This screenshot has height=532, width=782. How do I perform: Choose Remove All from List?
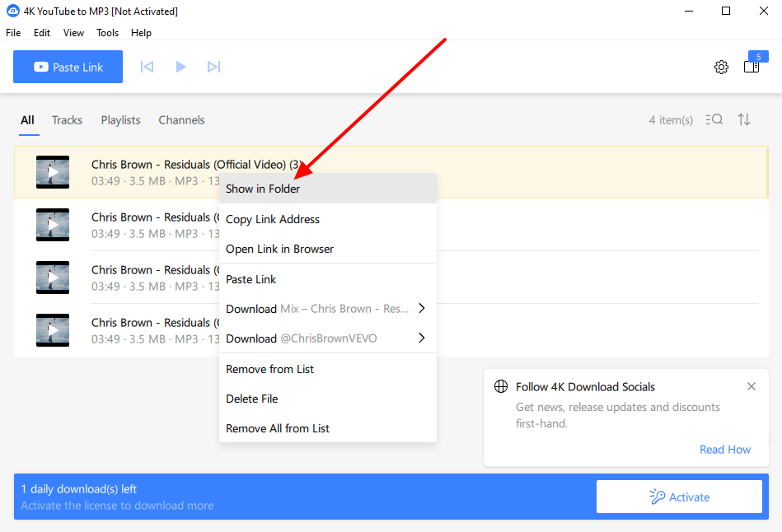[x=328, y=428]
